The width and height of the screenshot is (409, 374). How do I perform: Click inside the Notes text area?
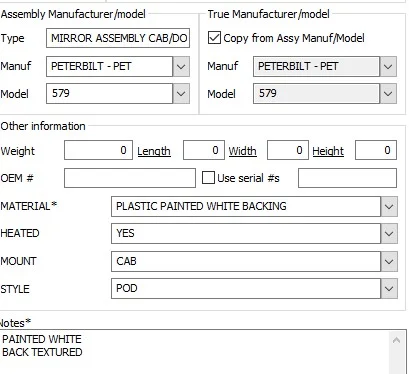click(195, 352)
